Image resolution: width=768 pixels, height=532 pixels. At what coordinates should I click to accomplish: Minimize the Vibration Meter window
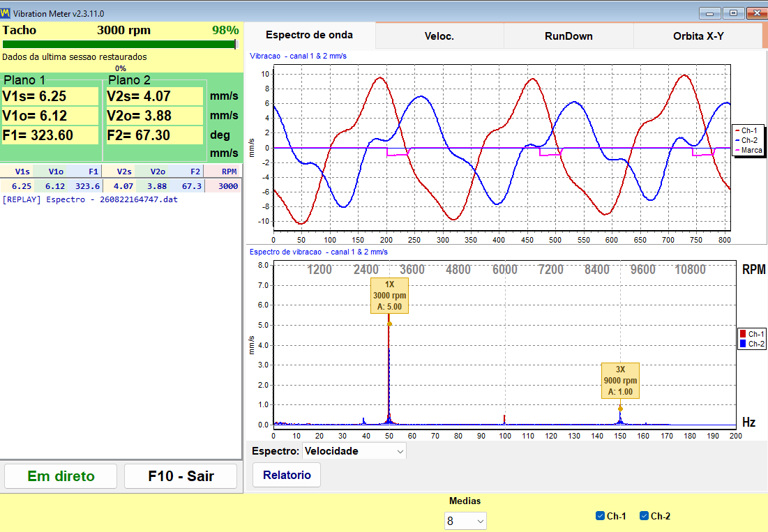point(709,13)
